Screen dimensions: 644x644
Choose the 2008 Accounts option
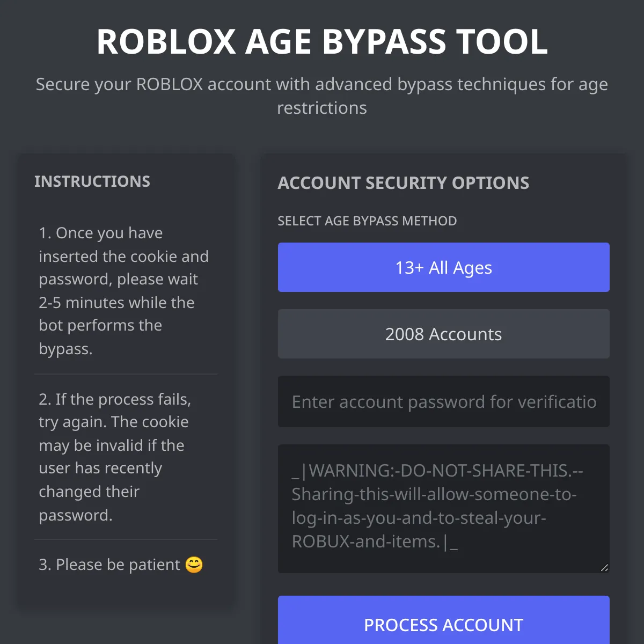click(x=443, y=334)
